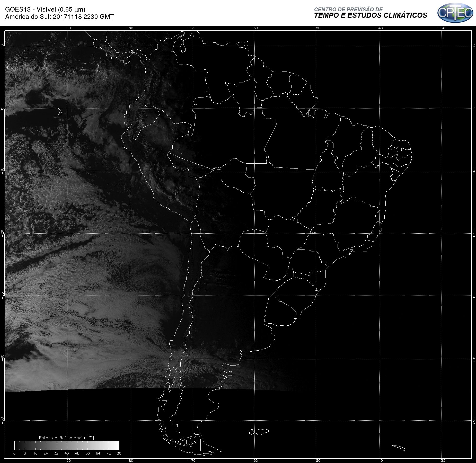
Task: Click value 48 under the reflectance scale
Action: 77,453
